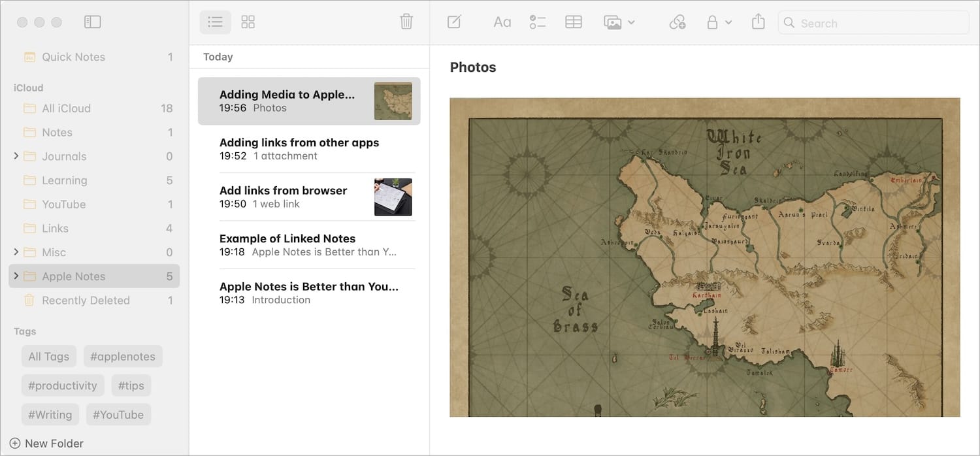Share the note using share icon
The image size is (980, 456).
[x=758, y=22]
